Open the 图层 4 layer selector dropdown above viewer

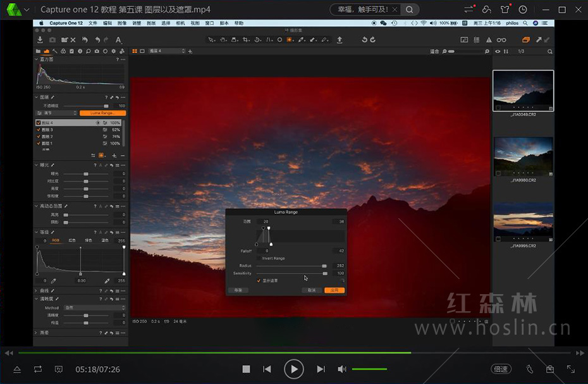(x=167, y=51)
